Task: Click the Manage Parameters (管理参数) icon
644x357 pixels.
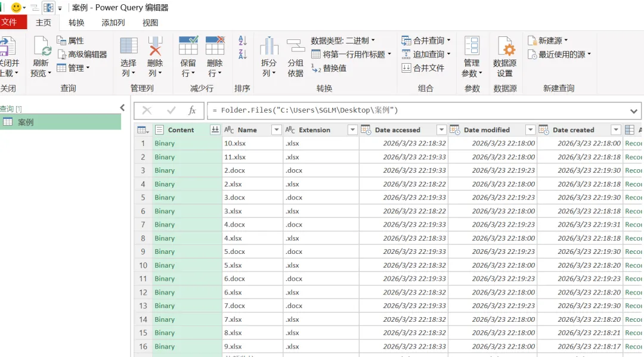Action: click(472, 46)
